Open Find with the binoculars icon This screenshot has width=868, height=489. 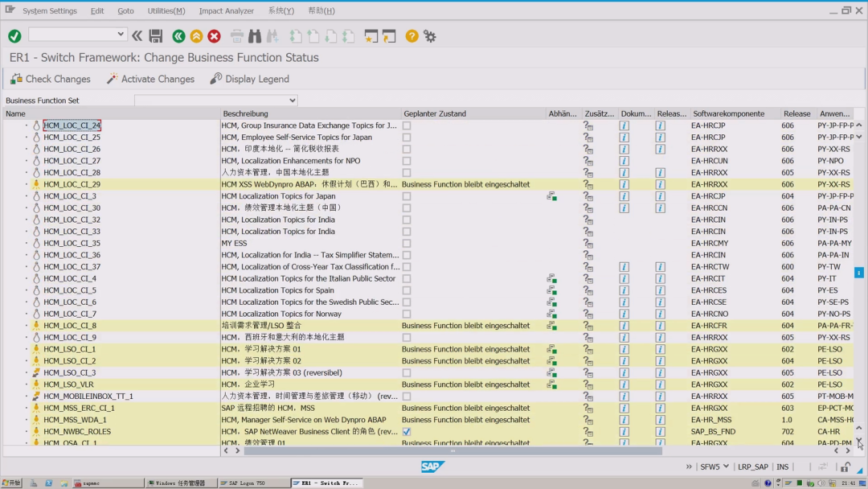point(255,36)
